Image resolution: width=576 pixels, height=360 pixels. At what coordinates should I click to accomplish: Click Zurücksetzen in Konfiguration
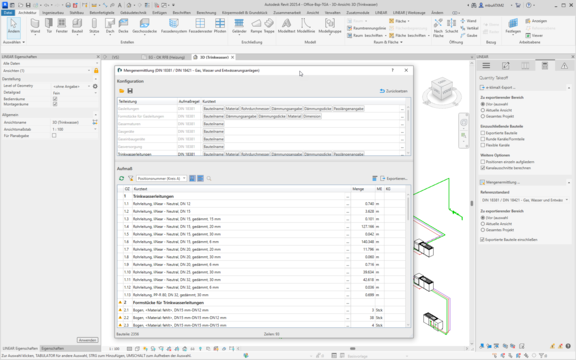pyautogui.click(x=394, y=91)
